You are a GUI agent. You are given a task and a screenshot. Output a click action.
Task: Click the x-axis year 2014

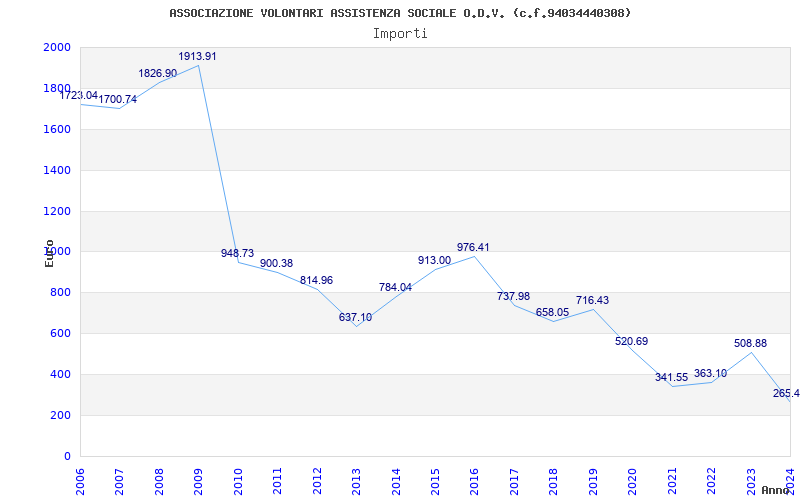pyautogui.click(x=396, y=482)
